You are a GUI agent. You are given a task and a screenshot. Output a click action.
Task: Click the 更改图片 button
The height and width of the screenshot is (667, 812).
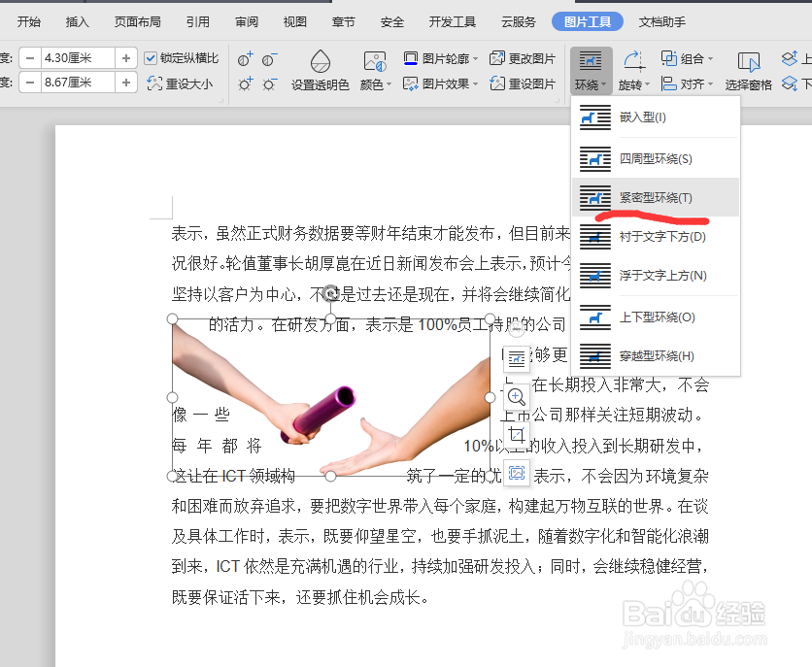[x=523, y=58]
